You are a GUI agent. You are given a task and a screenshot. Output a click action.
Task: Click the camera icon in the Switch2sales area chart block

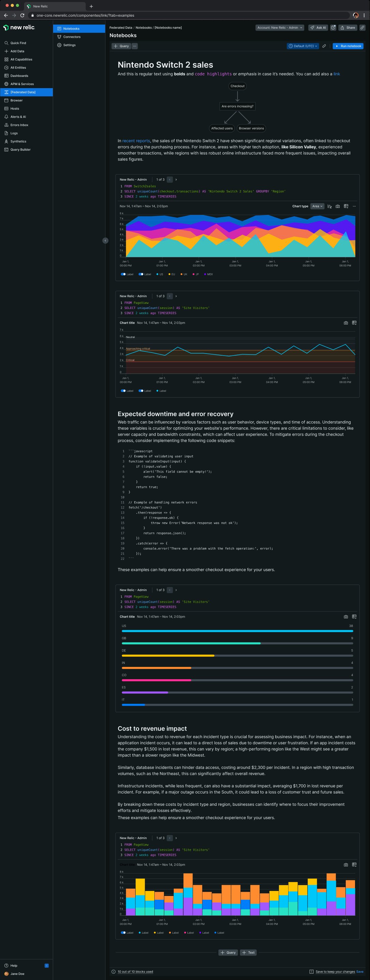(x=338, y=206)
